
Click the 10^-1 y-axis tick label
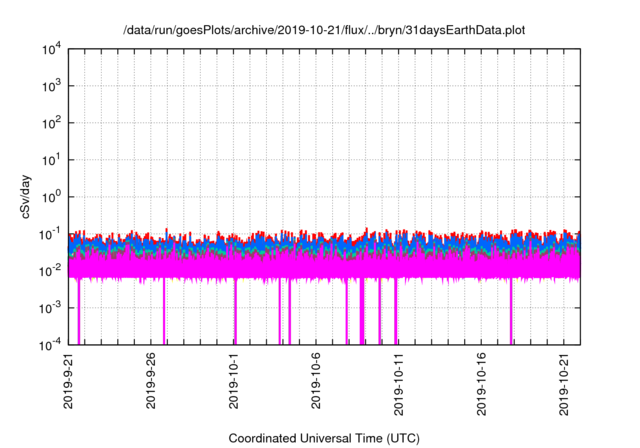click(51, 235)
